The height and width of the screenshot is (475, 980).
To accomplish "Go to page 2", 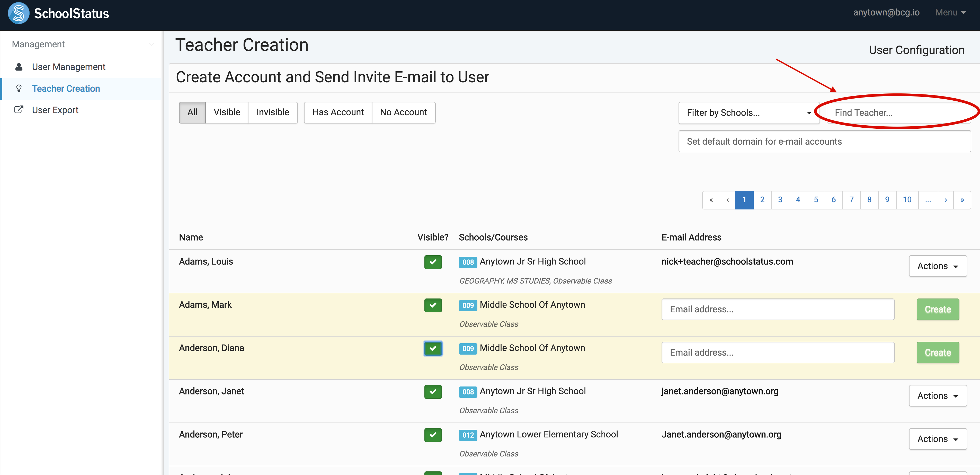I will point(762,200).
